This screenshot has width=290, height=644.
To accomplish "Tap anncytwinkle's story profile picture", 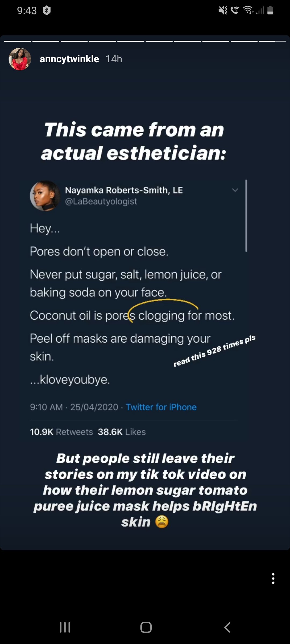I will click(x=20, y=59).
